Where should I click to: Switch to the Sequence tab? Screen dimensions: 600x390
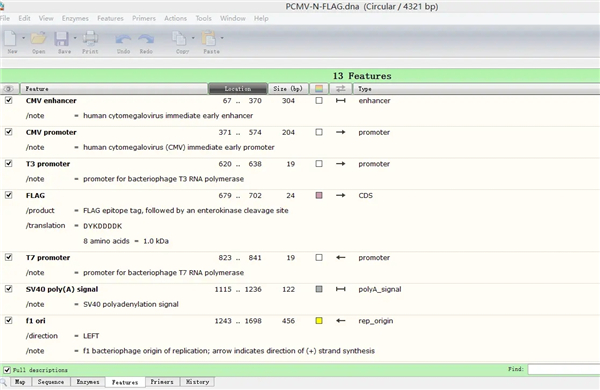pyautogui.click(x=51, y=382)
